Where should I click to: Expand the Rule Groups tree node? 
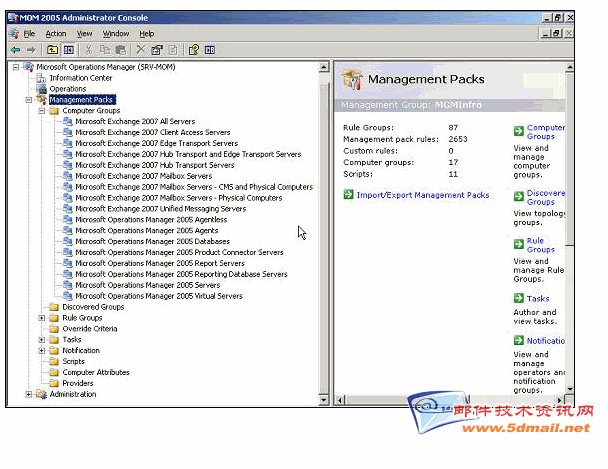click(42, 318)
